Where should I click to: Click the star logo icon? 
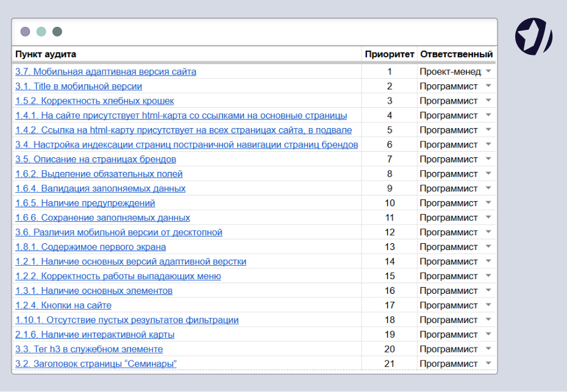533,36
